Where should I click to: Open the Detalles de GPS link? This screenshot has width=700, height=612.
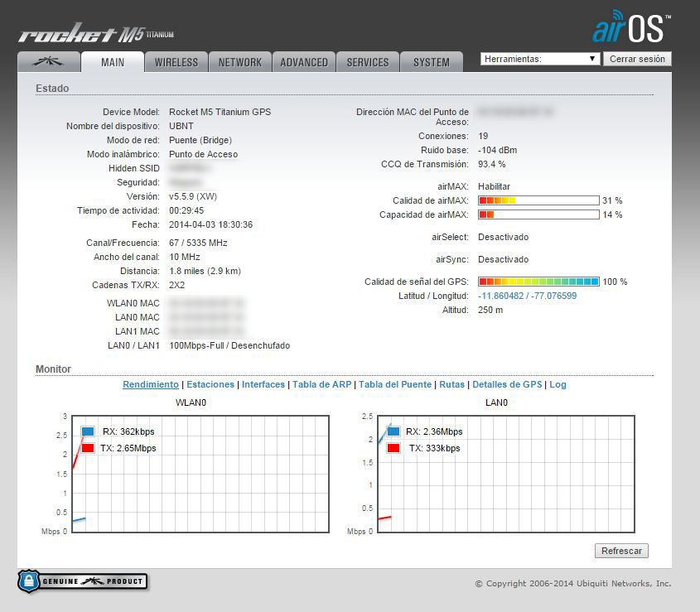[x=507, y=384]
